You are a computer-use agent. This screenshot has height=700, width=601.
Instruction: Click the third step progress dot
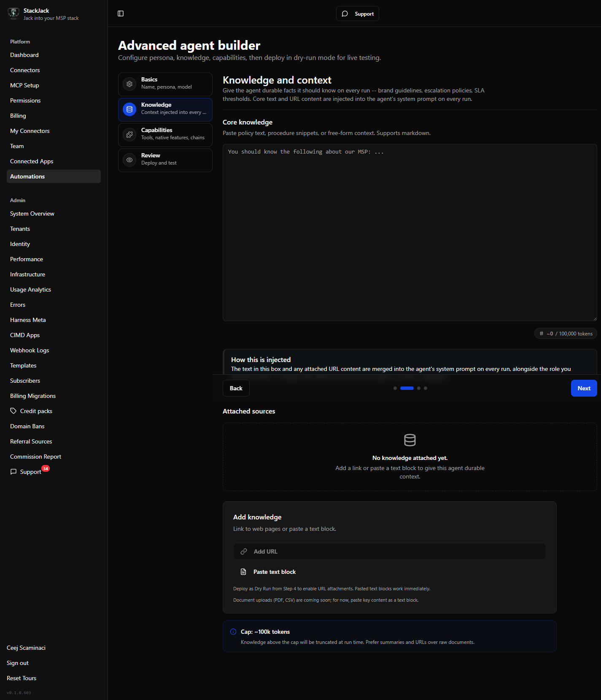click(x=419, y=388)
